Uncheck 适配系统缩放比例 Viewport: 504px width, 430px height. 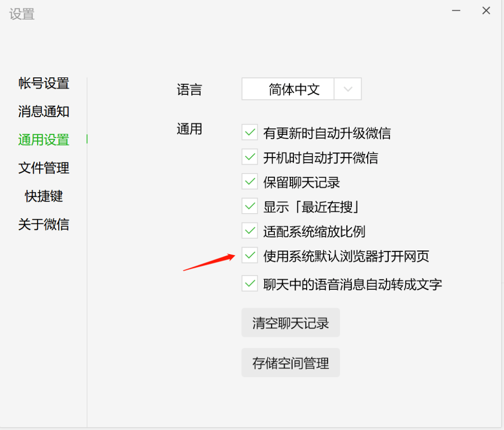(x=250, y=230)
